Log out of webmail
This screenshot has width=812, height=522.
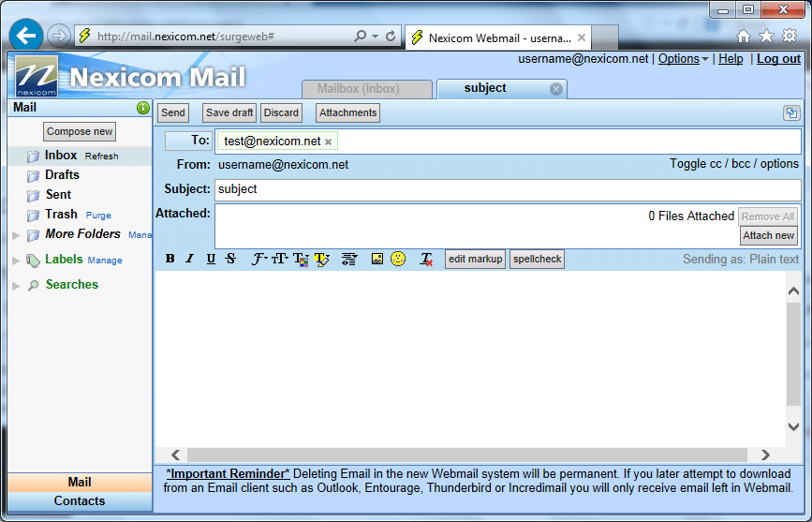(x=779, y=59)
